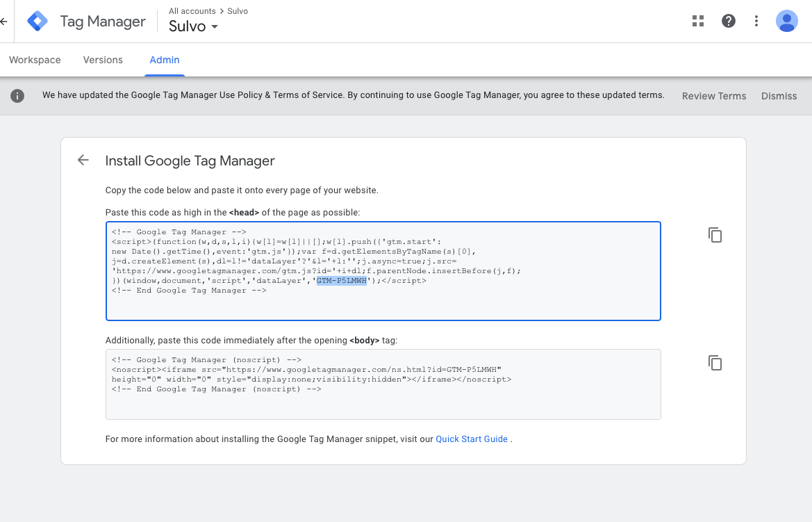Image resolution: width=812 pixels, height=522 pixels.
Task: Open the user account avatar
Action: click(786, 21)
